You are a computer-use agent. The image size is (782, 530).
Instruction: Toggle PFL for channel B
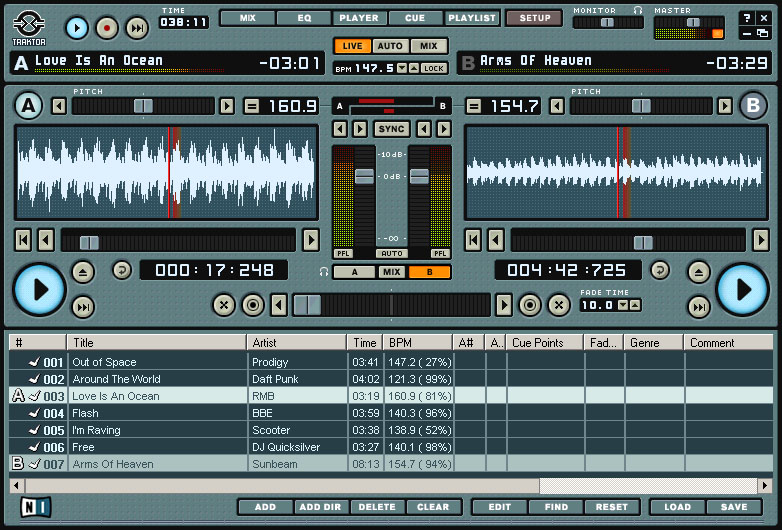(440, 253)
